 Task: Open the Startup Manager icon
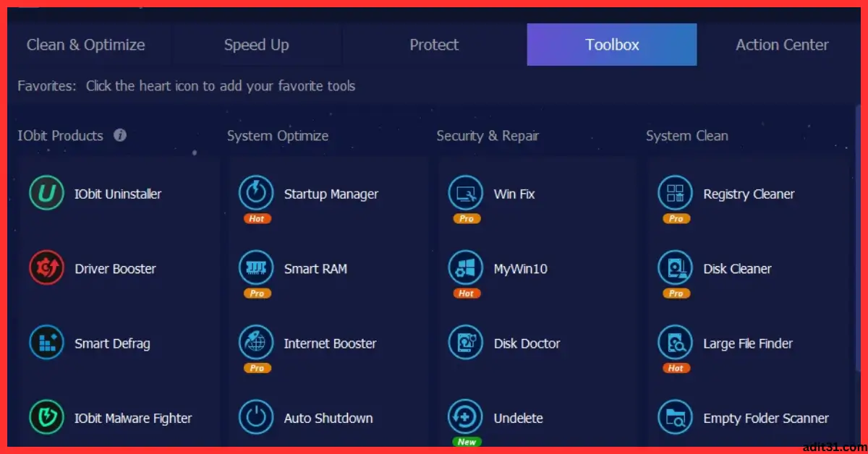click(x=256, y=193)
